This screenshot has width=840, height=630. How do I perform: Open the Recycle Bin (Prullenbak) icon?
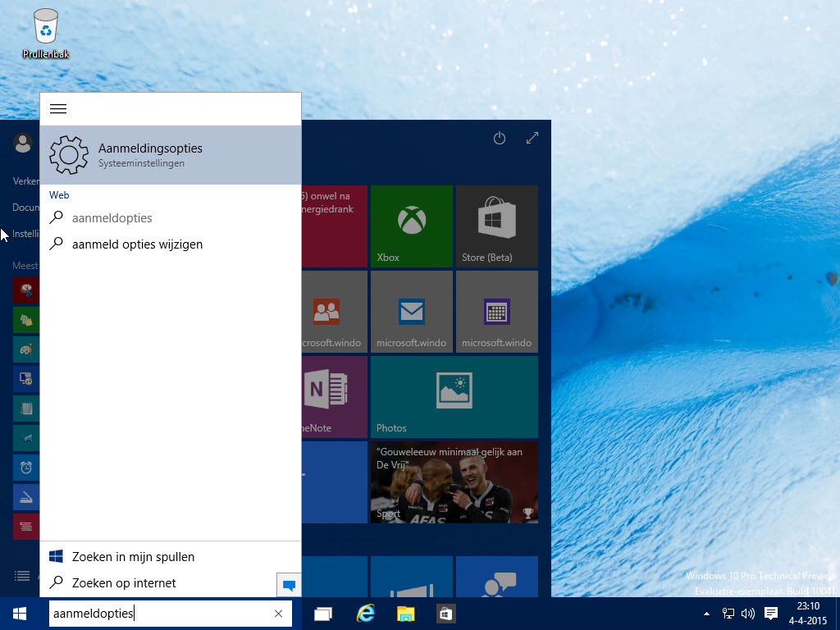46,33
